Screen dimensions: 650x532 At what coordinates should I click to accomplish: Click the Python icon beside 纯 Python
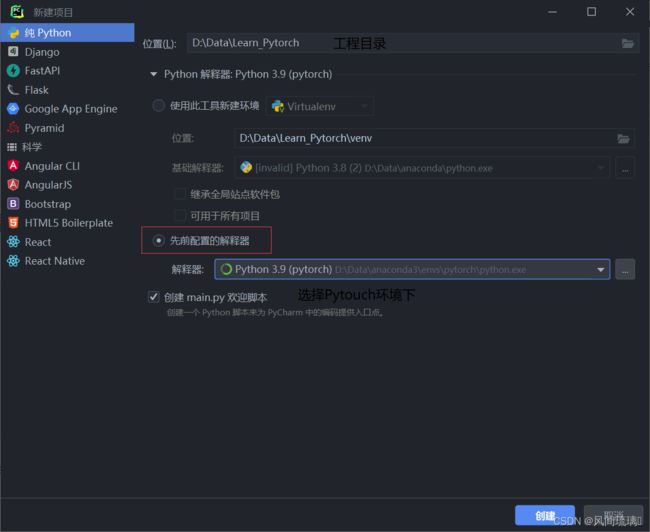point(13,33)
